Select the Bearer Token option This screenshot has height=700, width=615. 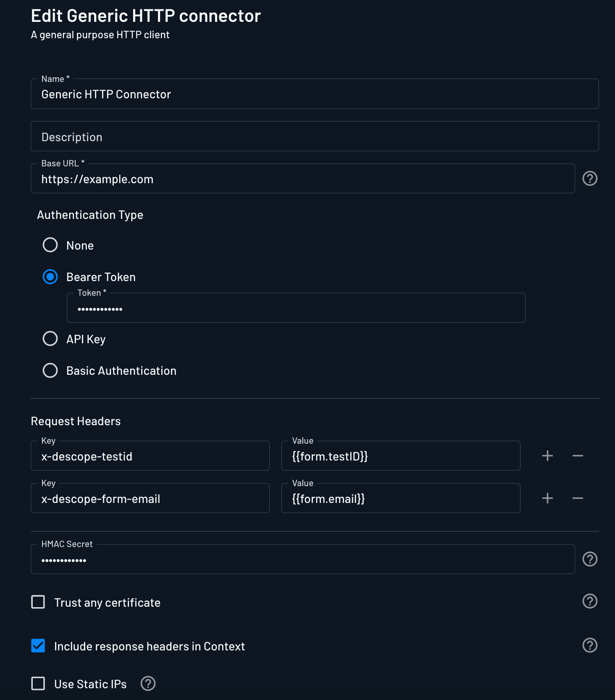pos(50,277)
